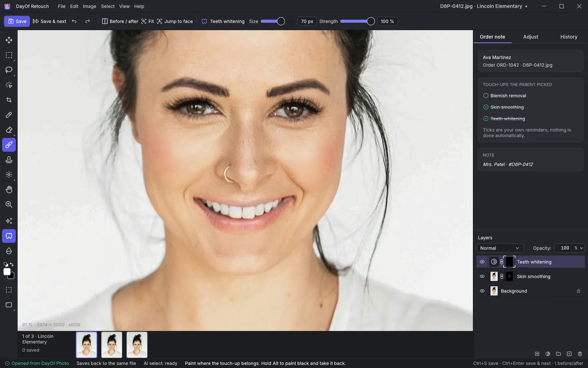588x368 pixels.
Task: Open the Select menu
Action: (108, 6)
